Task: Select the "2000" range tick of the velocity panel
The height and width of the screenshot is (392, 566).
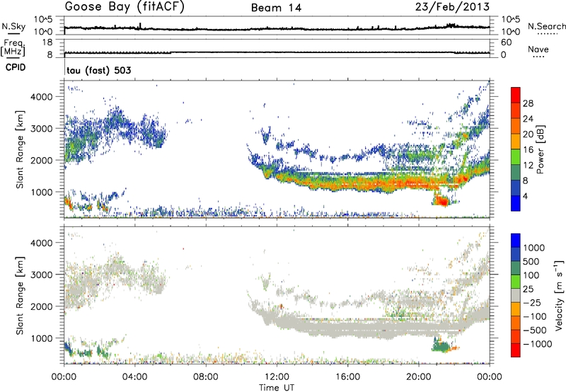Action: pyautogui.click(x=43, y=306)
